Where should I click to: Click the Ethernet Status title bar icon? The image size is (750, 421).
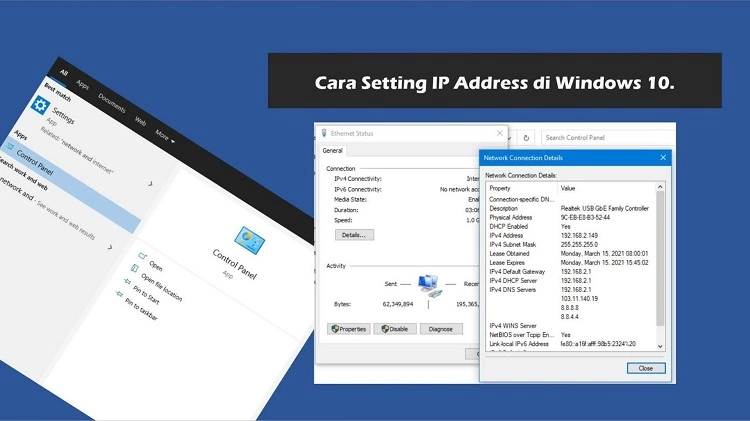(324, 133)
